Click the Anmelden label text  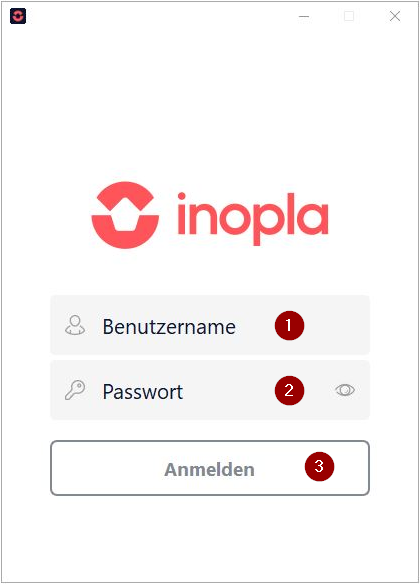[210, 469]
